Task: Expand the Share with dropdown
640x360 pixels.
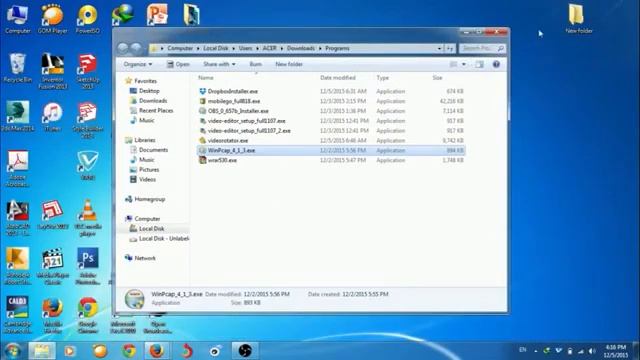Action: (x=219, y=64)
